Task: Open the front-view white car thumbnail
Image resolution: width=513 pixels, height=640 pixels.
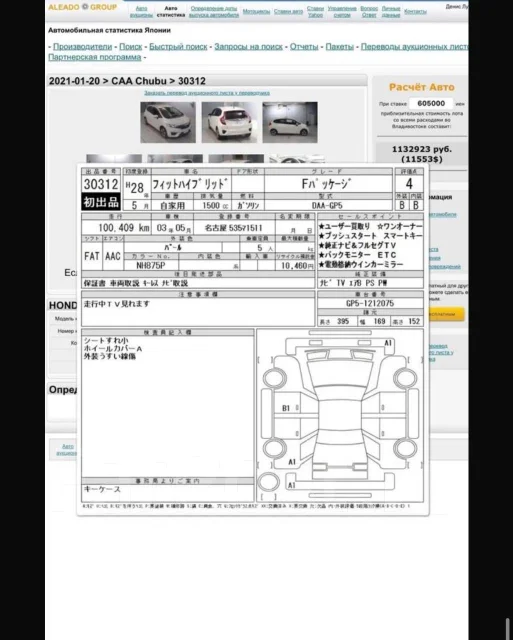Action: (168, 122)
